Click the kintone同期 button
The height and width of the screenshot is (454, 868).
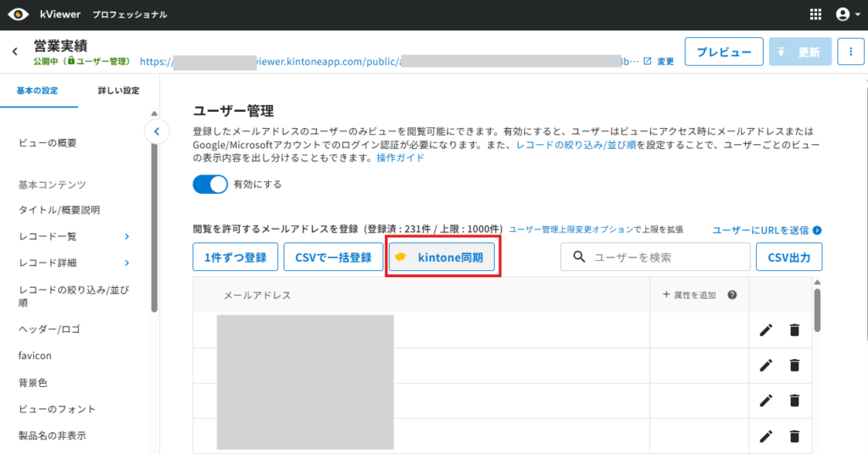pos(442,257)
